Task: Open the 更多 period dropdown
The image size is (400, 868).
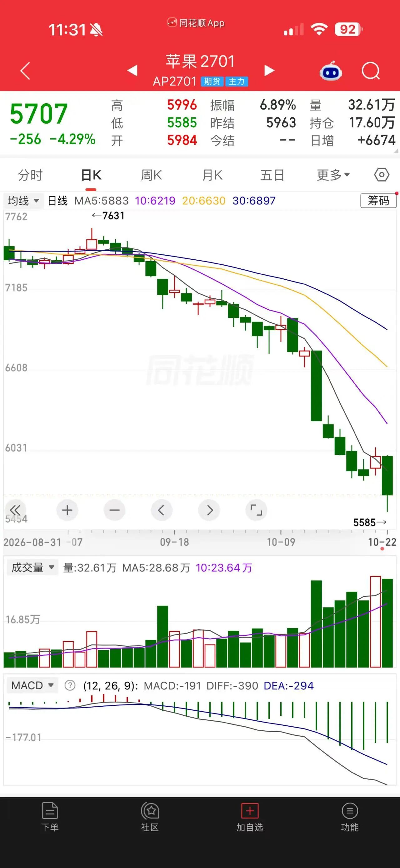Action: pos(333,175)
